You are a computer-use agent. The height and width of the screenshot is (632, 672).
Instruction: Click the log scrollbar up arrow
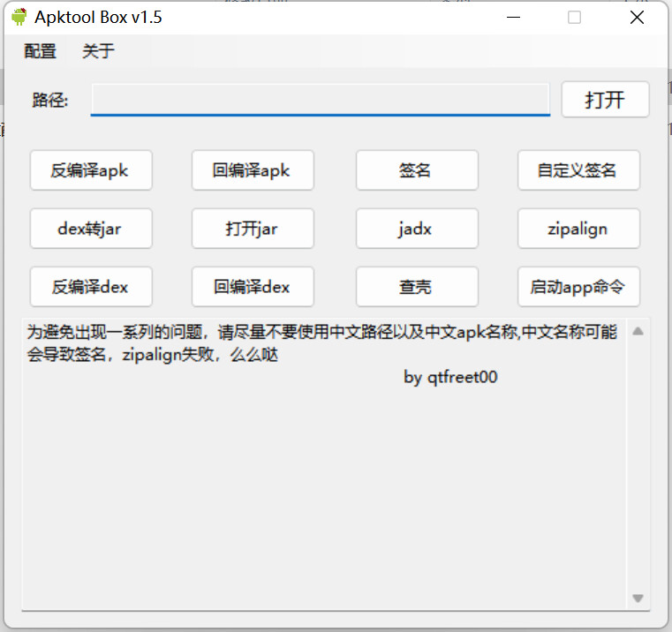(x=638, y=331)
